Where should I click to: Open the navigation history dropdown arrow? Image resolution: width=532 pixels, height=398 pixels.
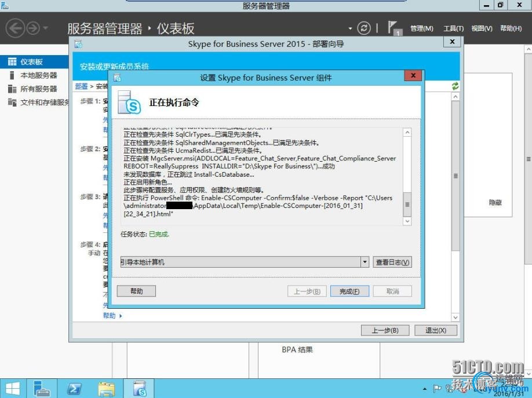tap(45, 28)
